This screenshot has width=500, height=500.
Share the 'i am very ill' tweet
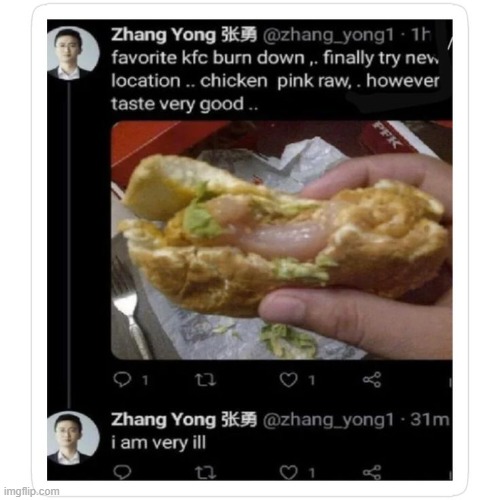[x=372, y=472]
